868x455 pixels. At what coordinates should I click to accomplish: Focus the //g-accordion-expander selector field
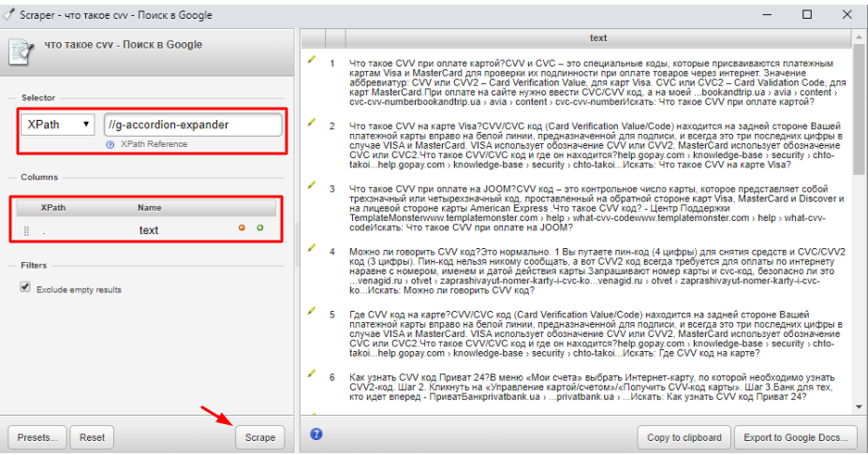click(193, 125)
